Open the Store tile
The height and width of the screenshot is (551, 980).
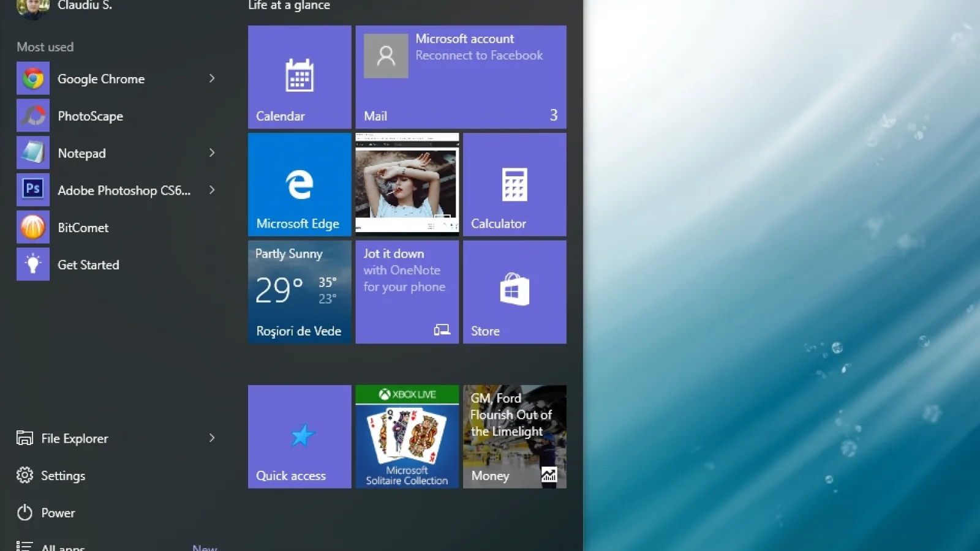click(x=514, y=292)
